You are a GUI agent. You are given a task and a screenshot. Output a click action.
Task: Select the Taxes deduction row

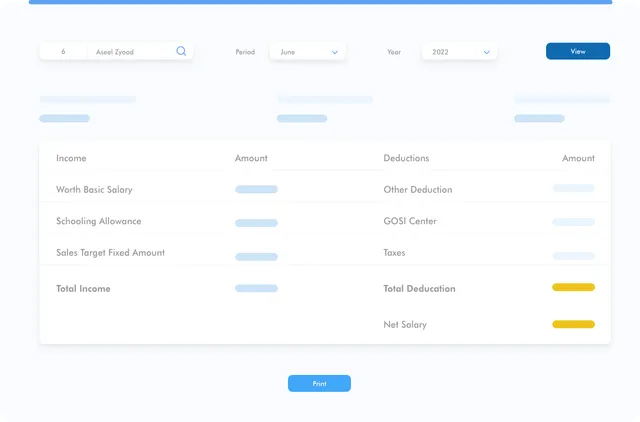[x=394, y=253]
